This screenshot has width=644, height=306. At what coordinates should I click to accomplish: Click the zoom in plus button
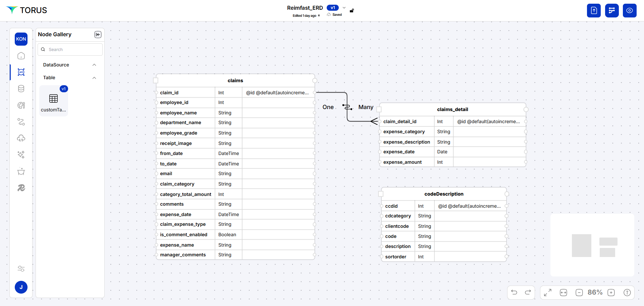pyautogui.click(x=611, y=293)
